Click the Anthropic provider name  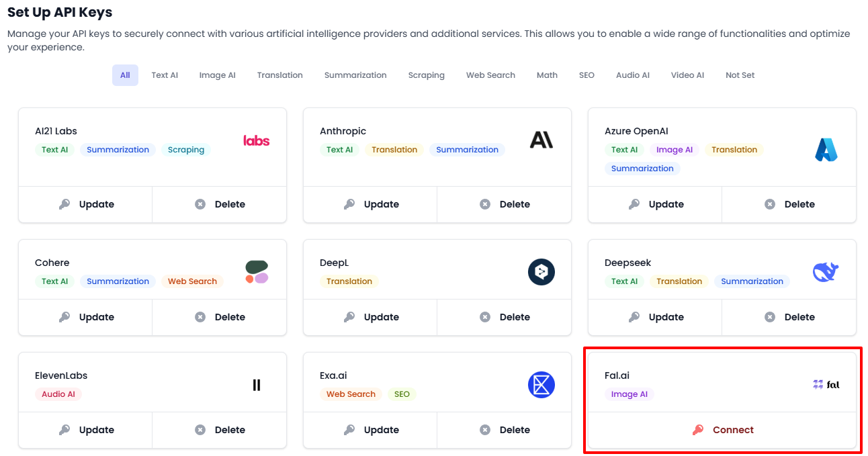tap(343, 131)
